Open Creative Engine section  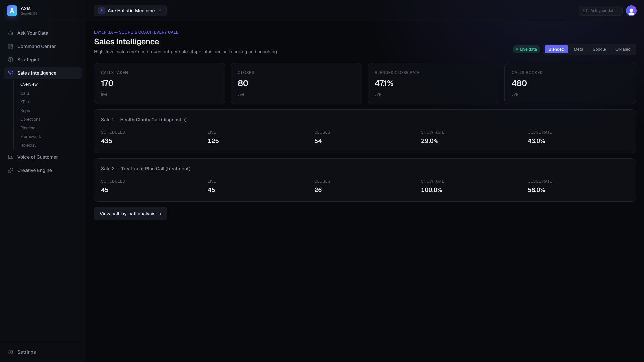pyautogui.click(x=43, y=170)
